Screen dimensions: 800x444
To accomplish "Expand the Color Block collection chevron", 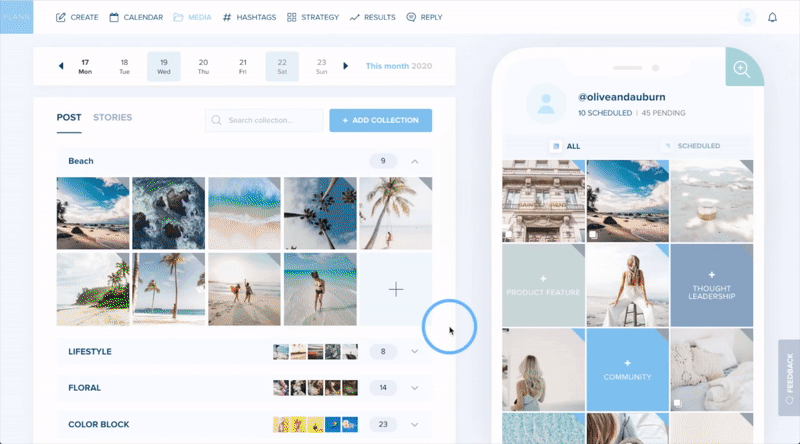I will coord(415,425).
